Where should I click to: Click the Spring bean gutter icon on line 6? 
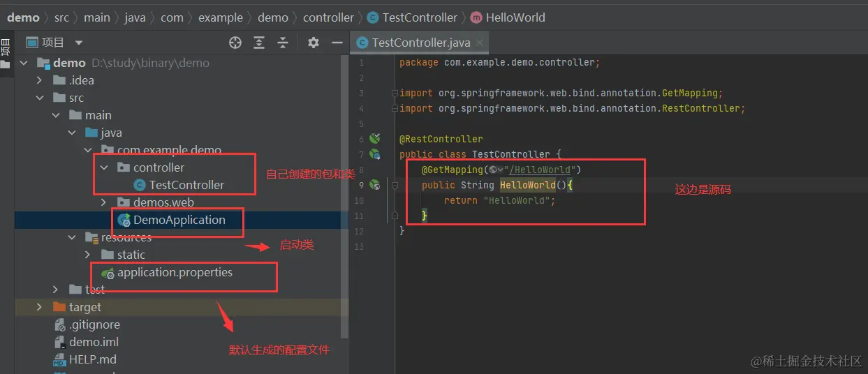tap(374, 139)
